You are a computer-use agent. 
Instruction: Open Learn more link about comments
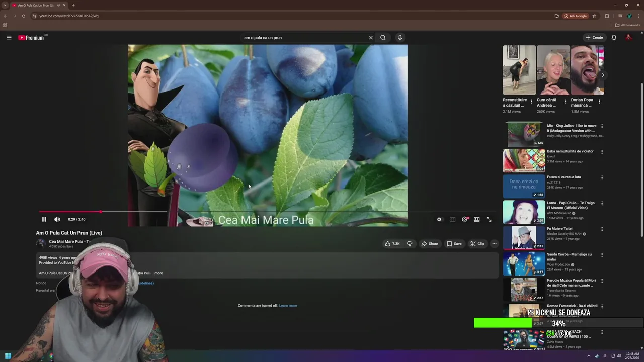point(288,306)
